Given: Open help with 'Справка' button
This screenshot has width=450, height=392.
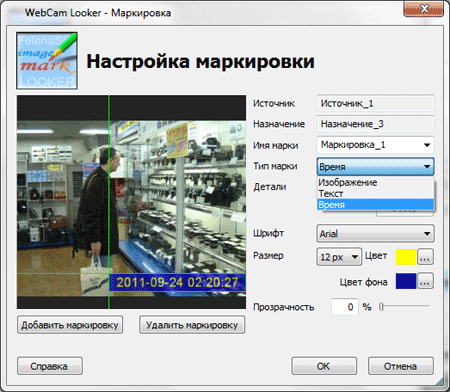Looking at the screenshot, I should pyautogui.click(x=50, y=366).
